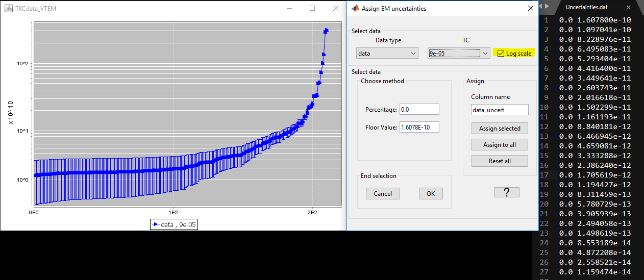Maximize the TKCdata_VTEM plot window

[x=312, y=8]
